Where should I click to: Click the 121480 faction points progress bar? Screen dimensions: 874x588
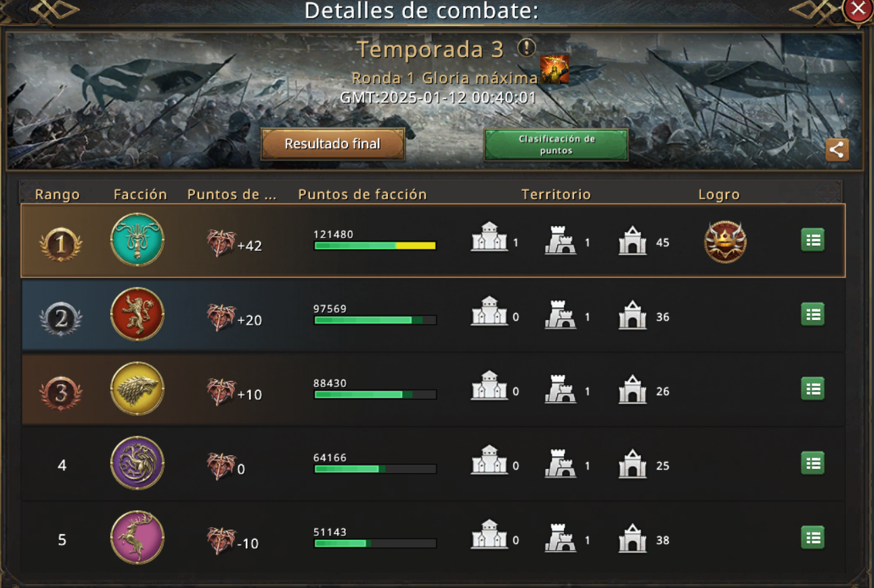point(375,246)
